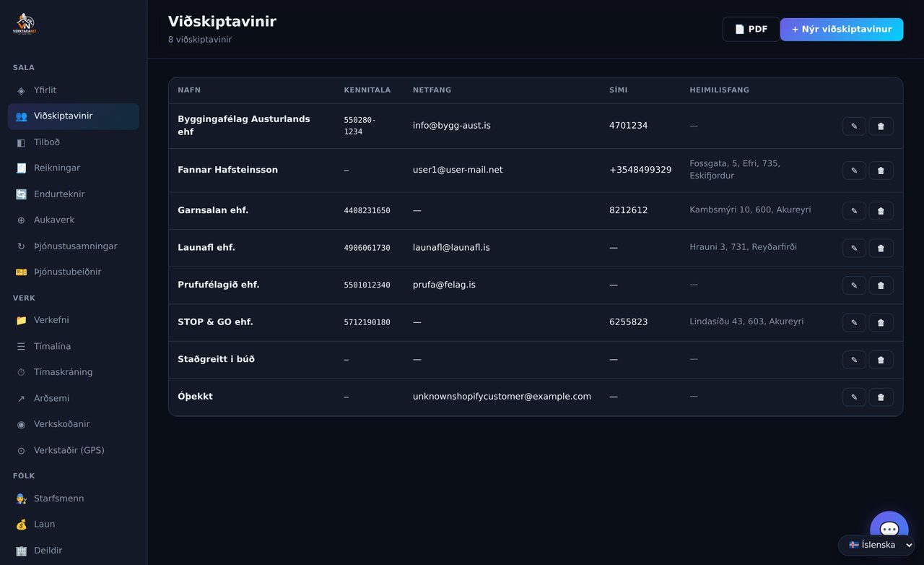
Task: Click Nýr viðskiptavinur button
Action: 842,30
